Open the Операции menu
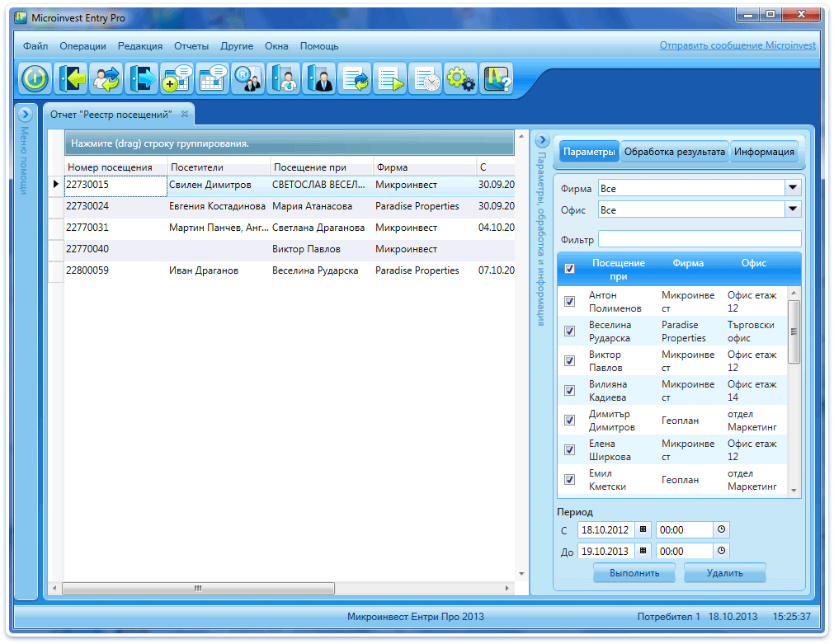The image size is (834, 644). (82, 45)
